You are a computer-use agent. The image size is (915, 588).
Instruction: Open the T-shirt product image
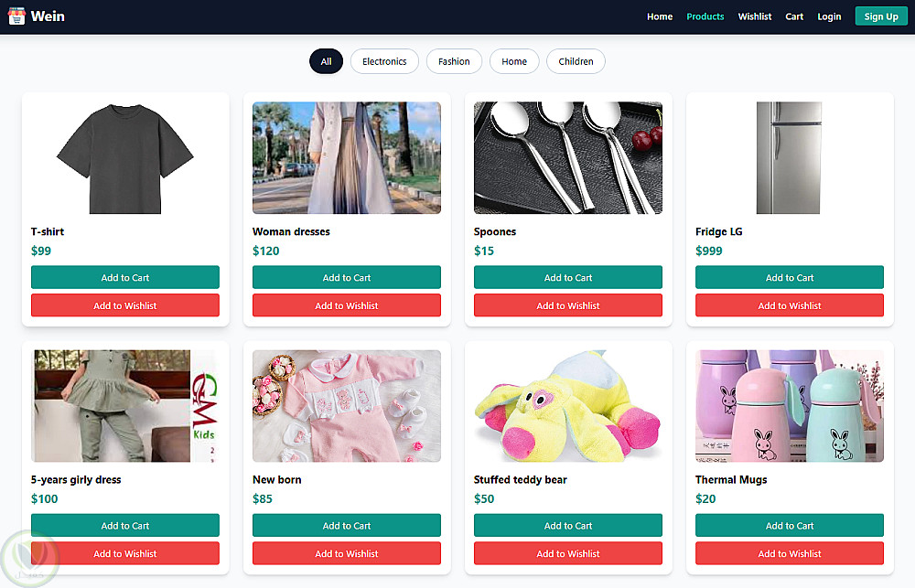(124, 158)
